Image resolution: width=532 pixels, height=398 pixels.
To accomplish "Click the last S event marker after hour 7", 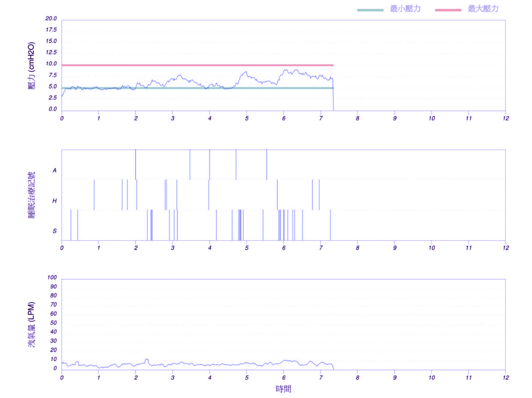I will click(330, 225).
